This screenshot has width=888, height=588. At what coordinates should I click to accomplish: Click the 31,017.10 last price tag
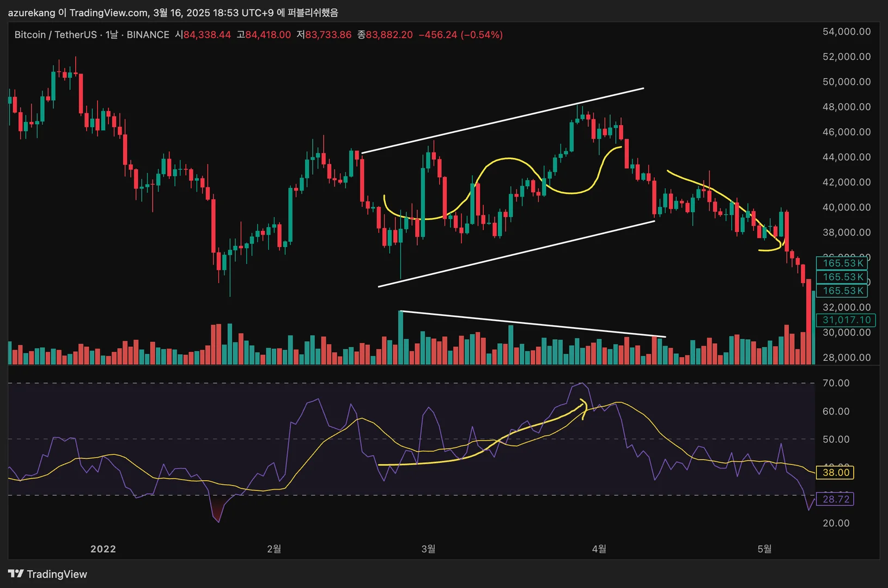846,320
